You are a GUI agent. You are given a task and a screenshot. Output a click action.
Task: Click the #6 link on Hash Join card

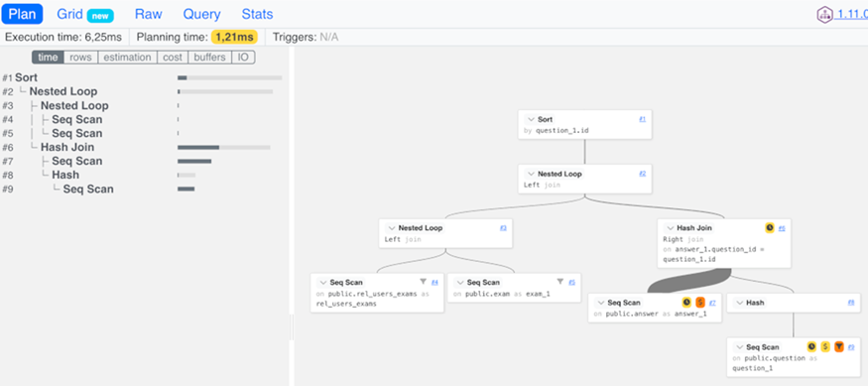click(782, 228)
